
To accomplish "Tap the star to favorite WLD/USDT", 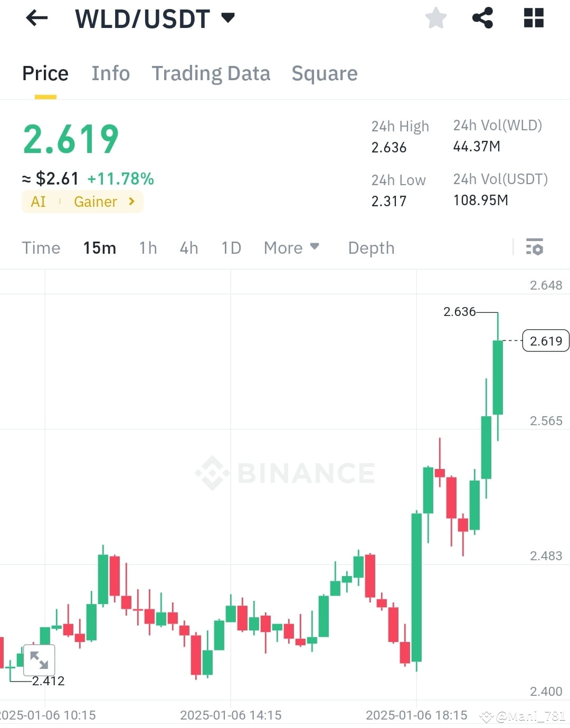I will pyautogui.click(x=436, y=18).
